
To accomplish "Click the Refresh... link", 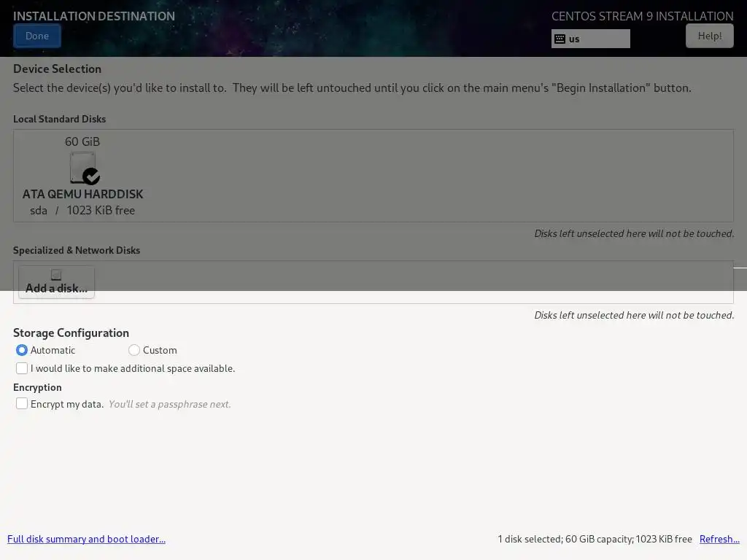I will click(x=719, y=539).
